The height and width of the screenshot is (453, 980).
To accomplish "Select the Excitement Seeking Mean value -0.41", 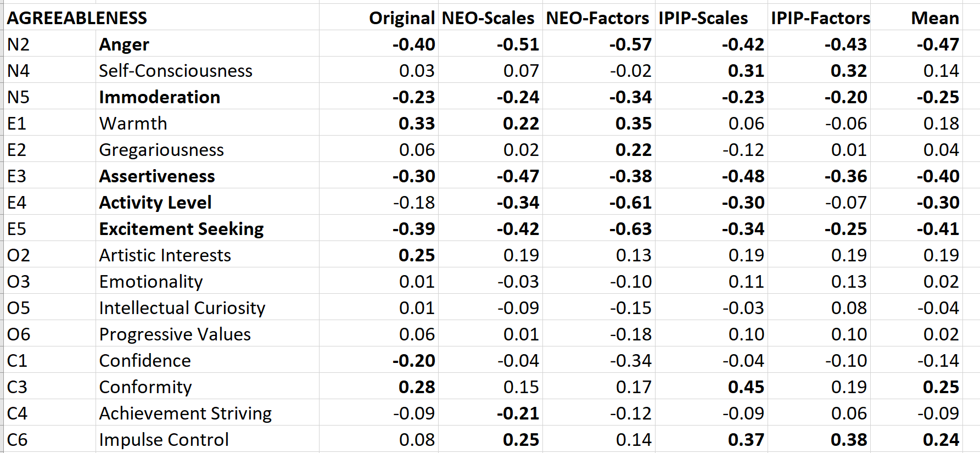I will tap(938, 229).
